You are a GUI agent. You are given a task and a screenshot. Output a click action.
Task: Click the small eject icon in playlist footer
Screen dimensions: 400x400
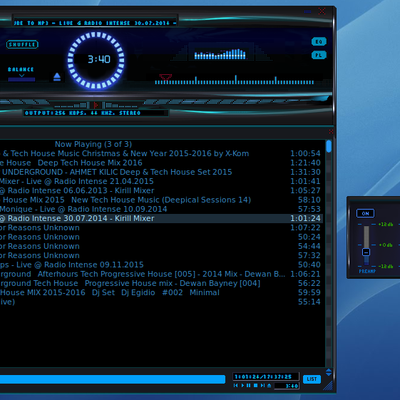coord(269,386)
